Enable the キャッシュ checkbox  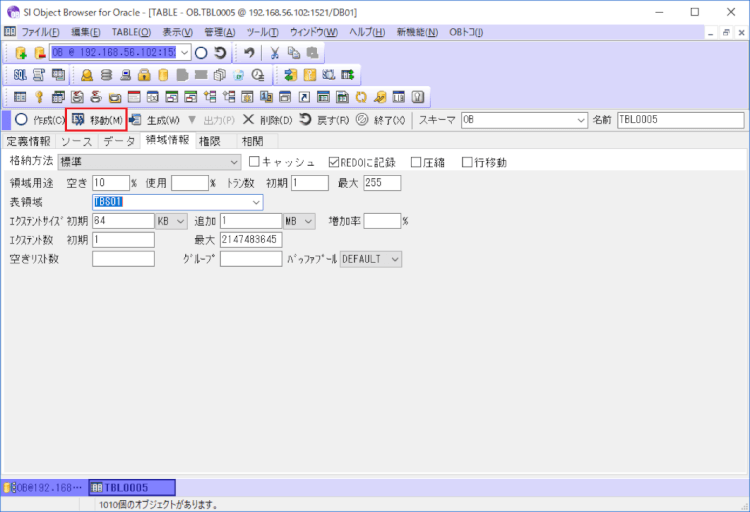[x=254, y=162]
